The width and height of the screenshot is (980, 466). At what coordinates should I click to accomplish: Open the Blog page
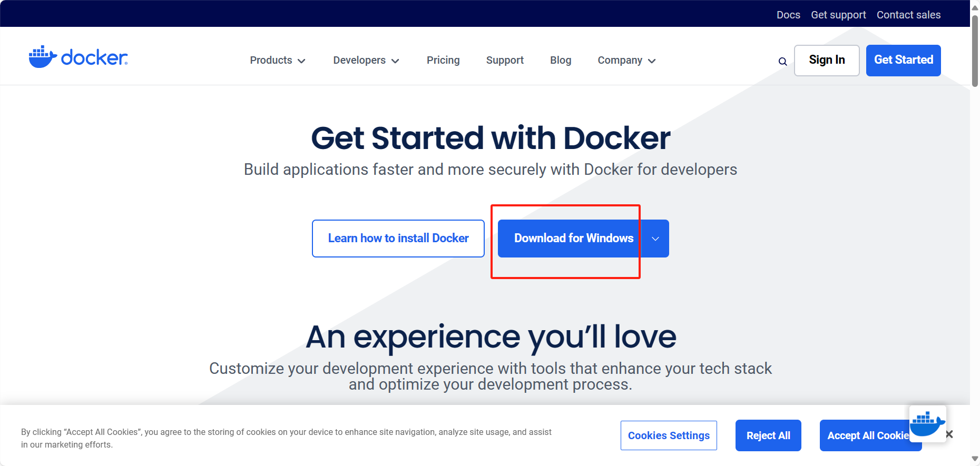click(561, 61)
